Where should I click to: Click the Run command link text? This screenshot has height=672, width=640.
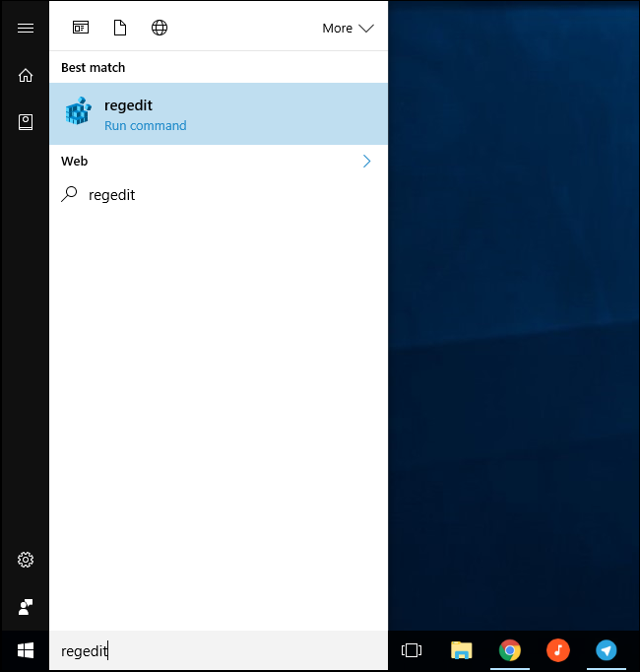pos(146,125)
